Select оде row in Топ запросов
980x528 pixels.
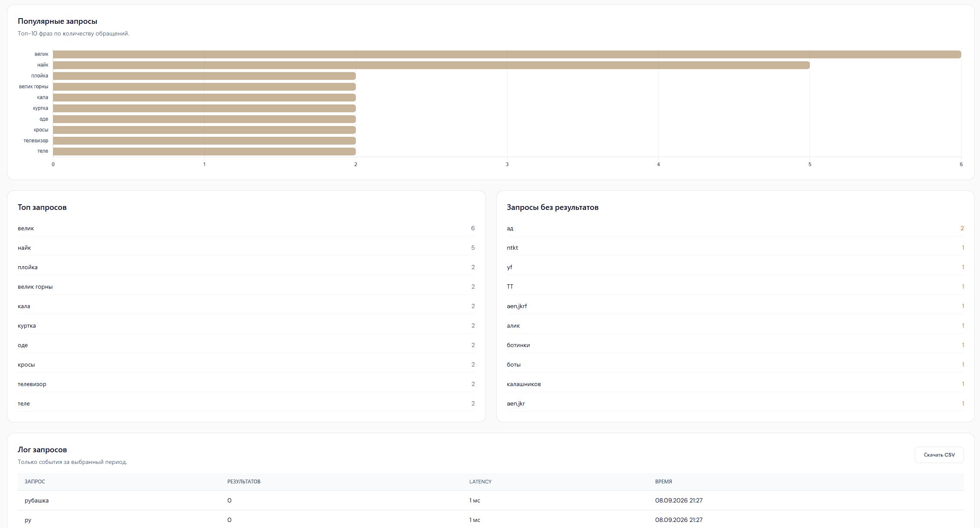click(x=246, y=345)
